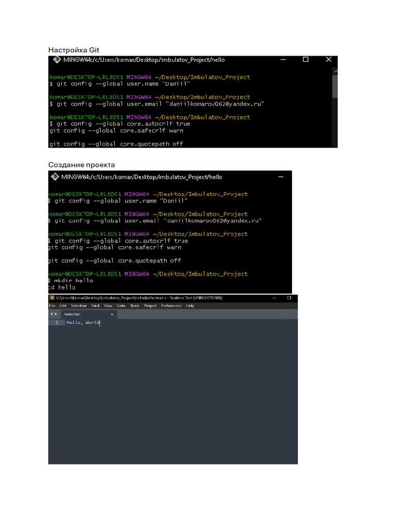Minimize the second Git Bash window

click(281, 177)
